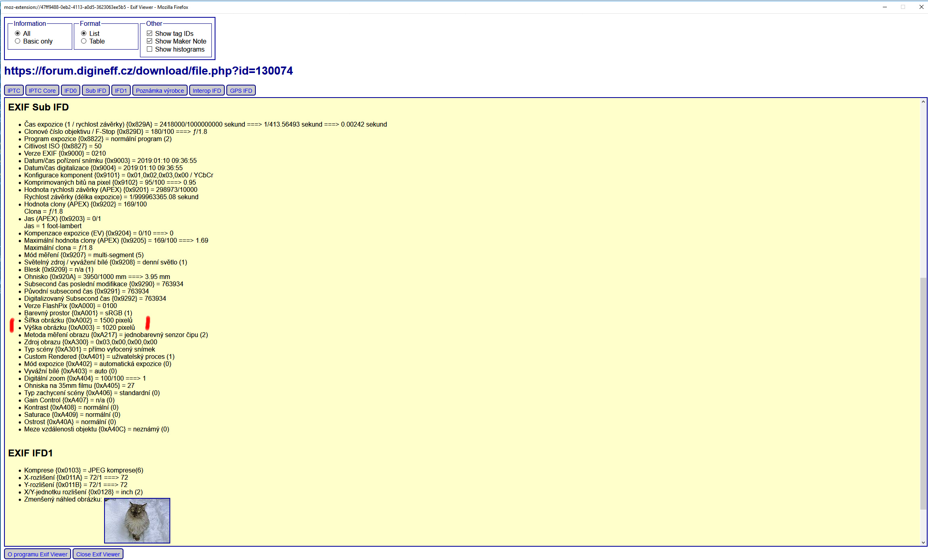The width and height of the screenshot is (928, 560).
Task: Select Basic only information option
Action: click(18, 41)
